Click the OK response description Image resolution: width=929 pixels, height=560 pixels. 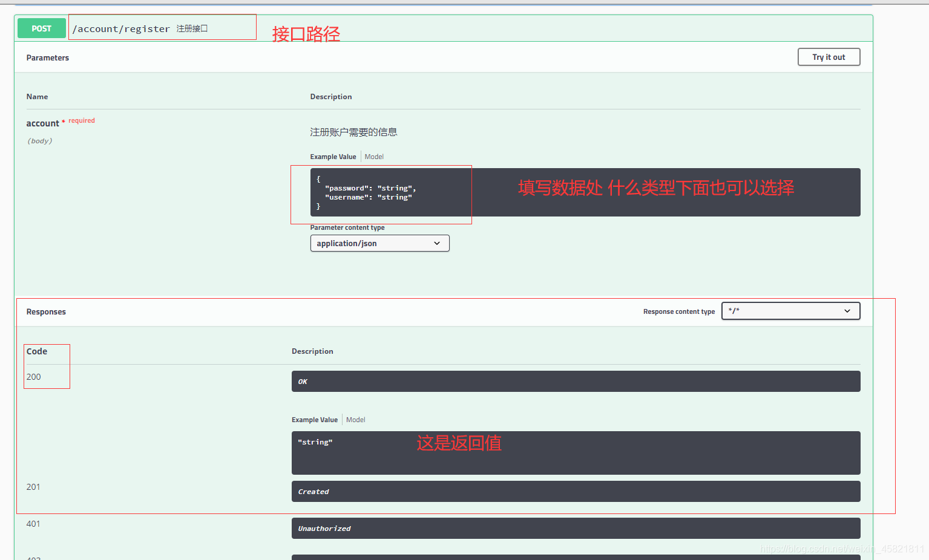click(x=576, y=382)
